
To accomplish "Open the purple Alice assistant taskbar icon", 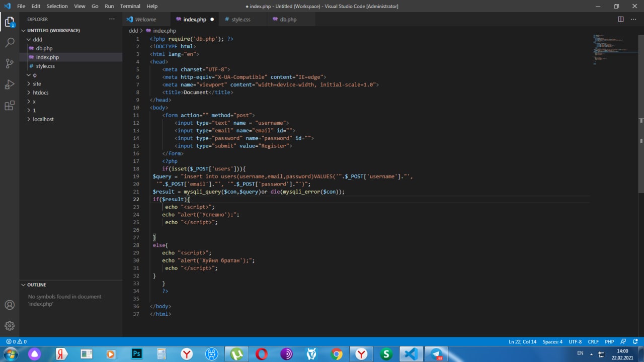I will 35,354.
